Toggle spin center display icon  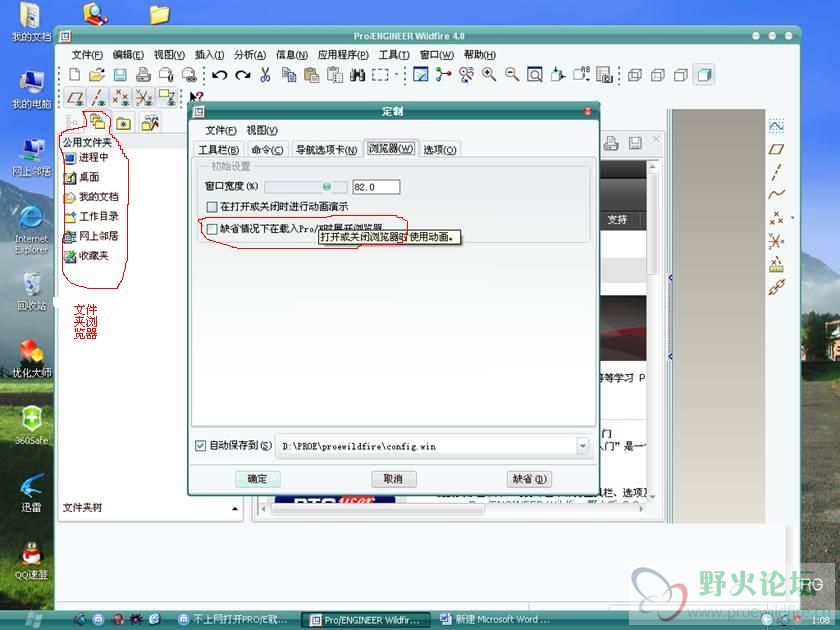[x=444, y=74]
